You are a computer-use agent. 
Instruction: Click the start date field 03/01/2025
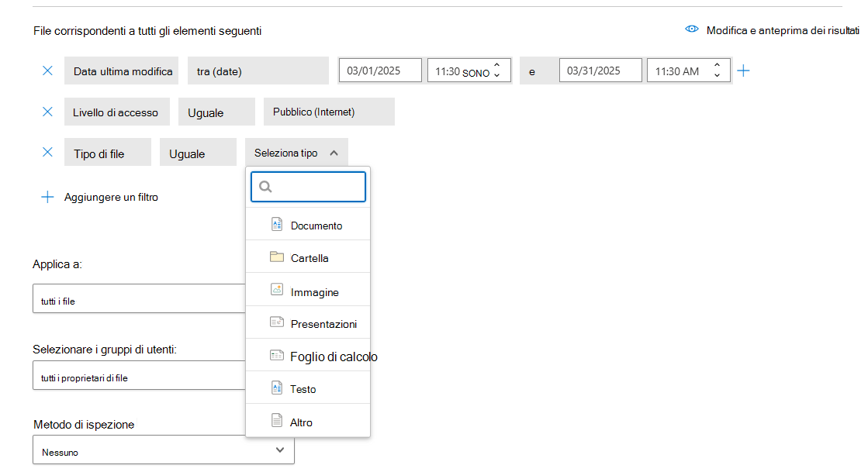[x=380, y=71]
